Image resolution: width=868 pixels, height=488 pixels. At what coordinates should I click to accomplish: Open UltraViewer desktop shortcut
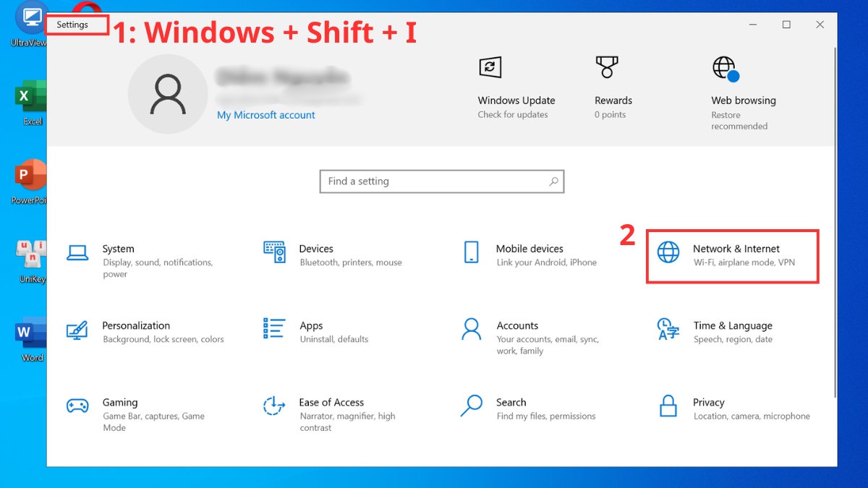click(30, 25)
